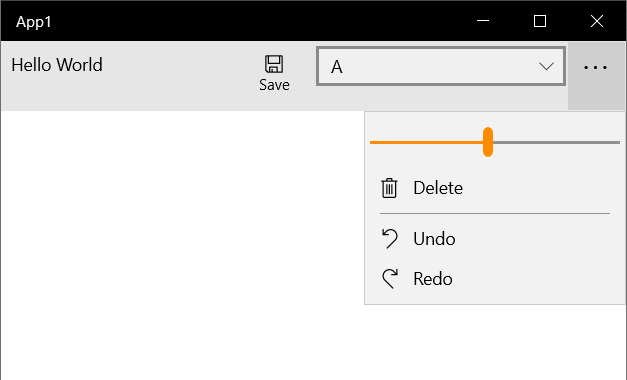
Task: Minimize the App1 window
Action: (483, 21)
